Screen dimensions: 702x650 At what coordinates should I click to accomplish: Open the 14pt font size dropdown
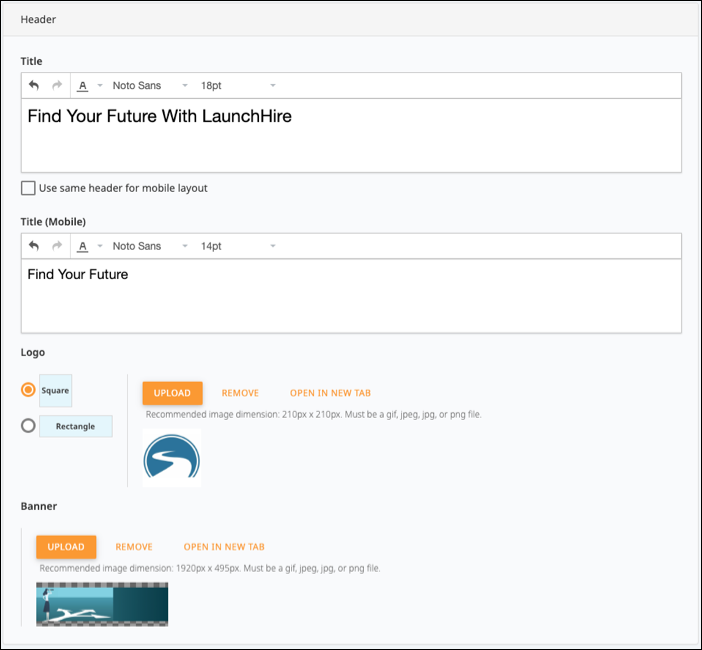[x=238, y=246]
